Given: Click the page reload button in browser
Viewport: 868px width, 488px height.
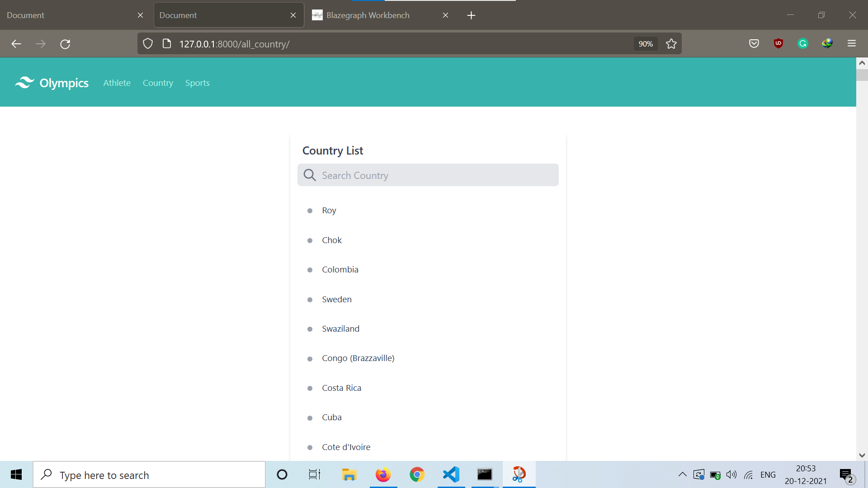Looking at the screenshot, I should coord(65,43).
